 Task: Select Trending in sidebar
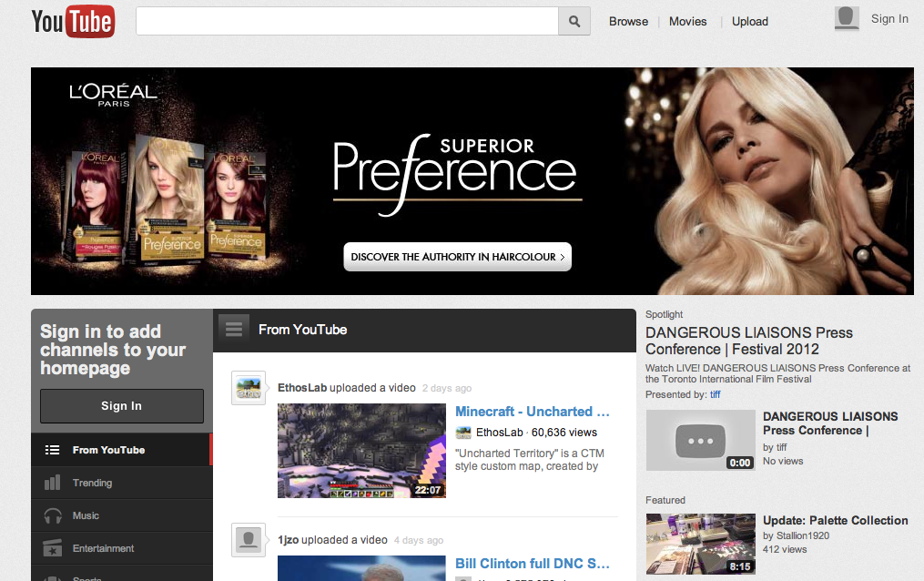pos(121,483)
